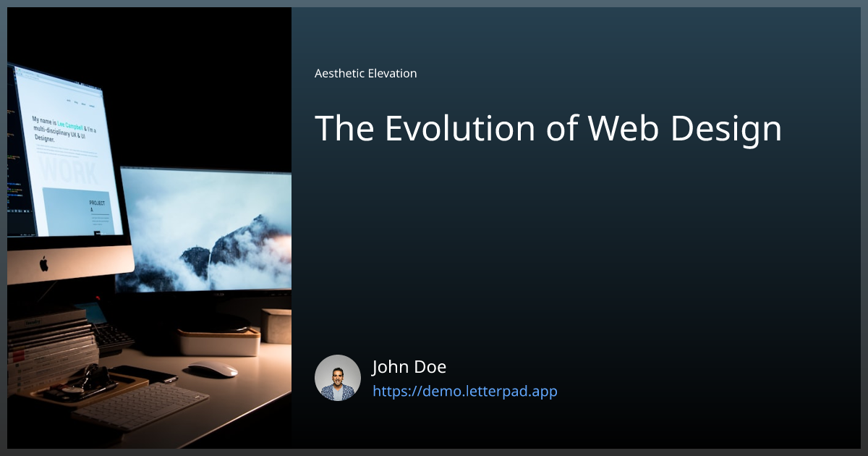The height and width of the screenshot is (456, 868).
Task: Click John Doe's circular avatar icon
Action: (x=337, y=378)
